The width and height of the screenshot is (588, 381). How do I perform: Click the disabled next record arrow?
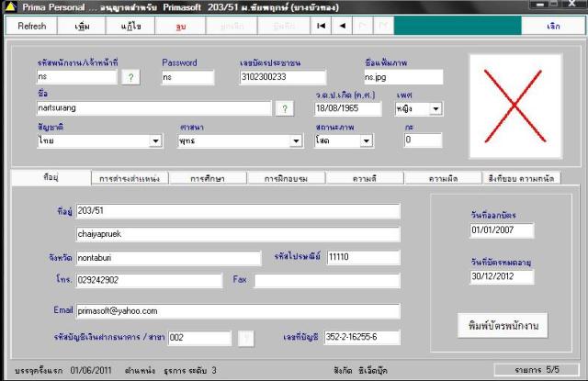(x=363, y=26)
